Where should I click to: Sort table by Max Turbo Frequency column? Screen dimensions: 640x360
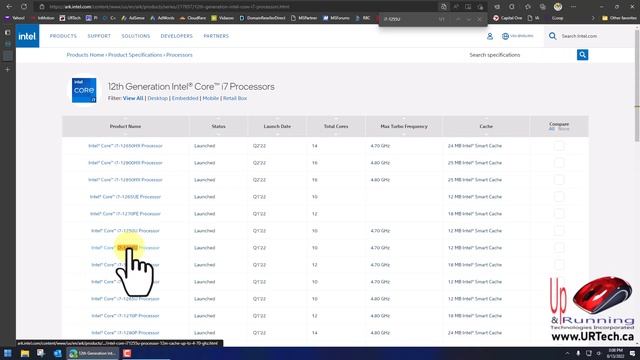[x=404, y=127]
